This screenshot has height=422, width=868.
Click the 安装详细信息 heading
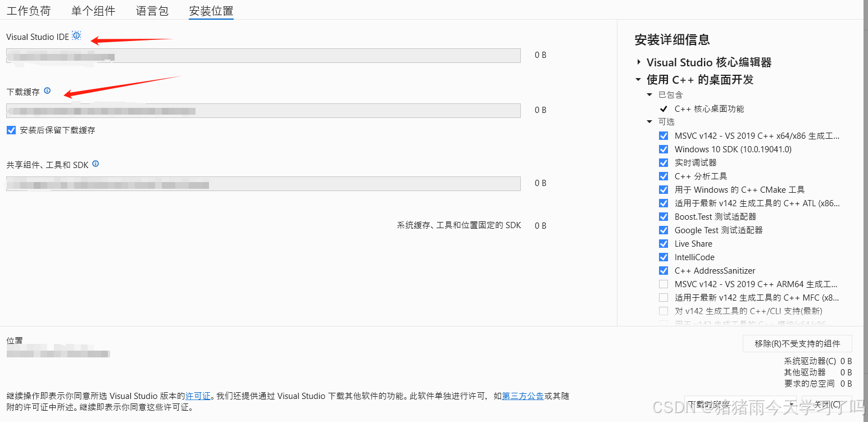tap(672, 39)
